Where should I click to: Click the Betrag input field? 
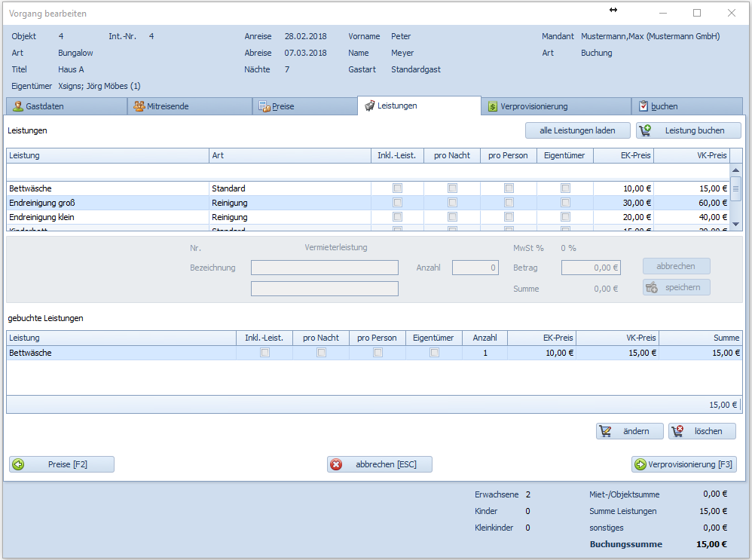point(591,268)
